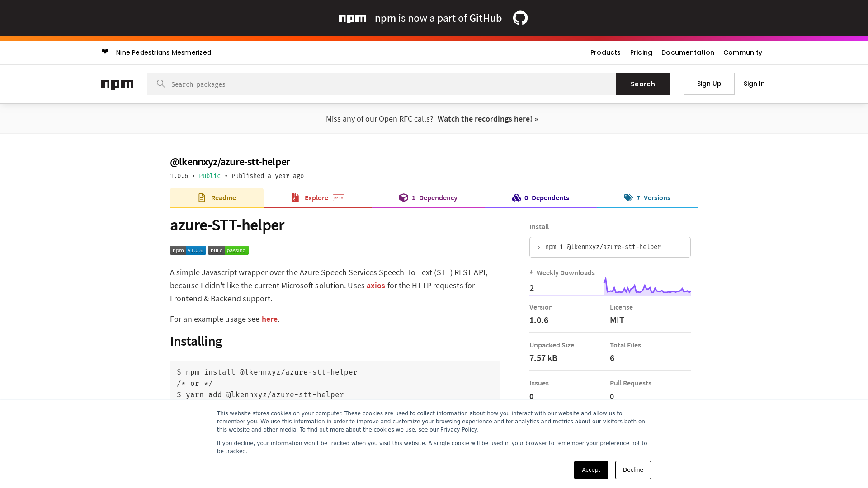Click the Installing heading
868x488 pixels.
coord(196,341)
